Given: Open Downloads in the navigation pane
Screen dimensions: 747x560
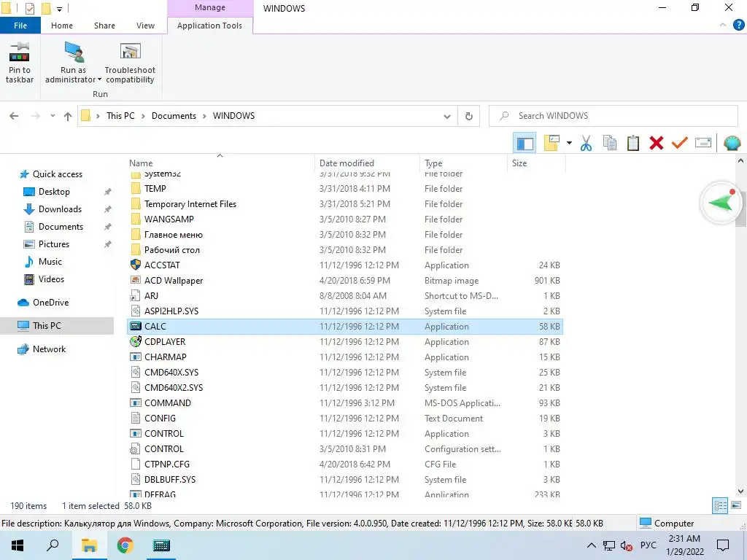Looking at the screenshot, I should click(60, 209).
